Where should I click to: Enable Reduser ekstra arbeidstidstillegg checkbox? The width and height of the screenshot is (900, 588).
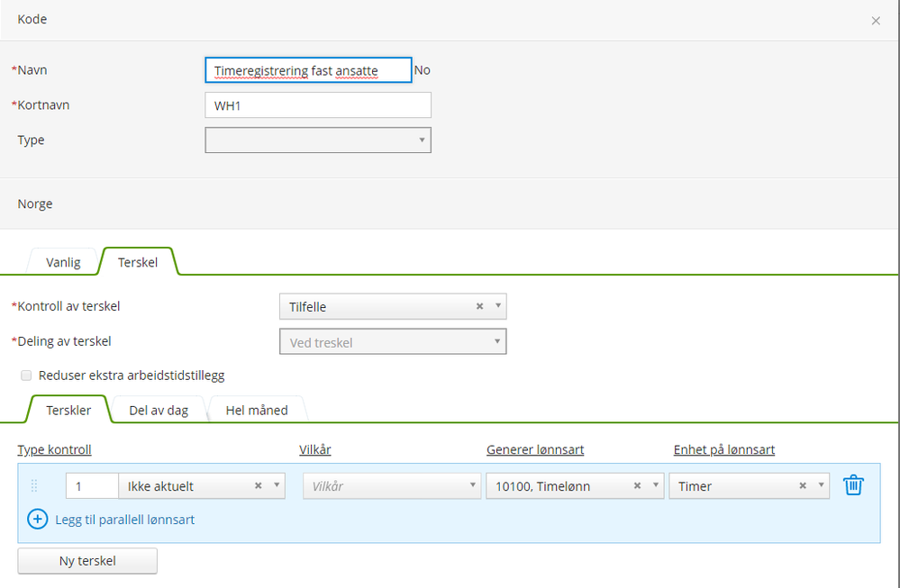coord(26,375)
